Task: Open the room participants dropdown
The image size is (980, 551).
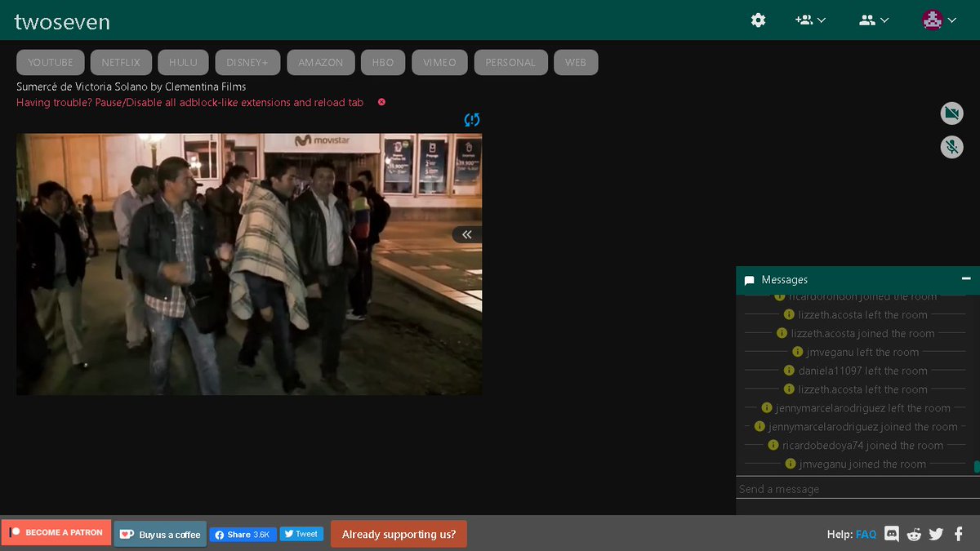Action: click(x=874, y=20)
